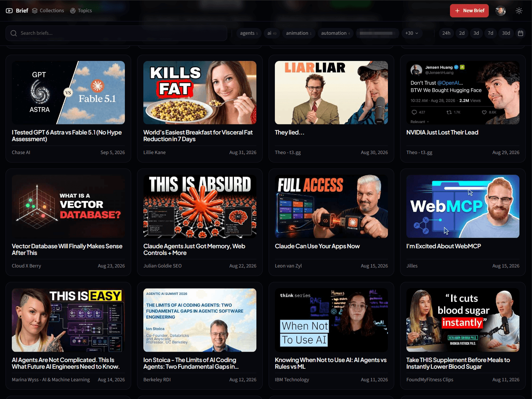This screenshot has width=532, height=399.
Task: Create a New Brief
Action: [469, 11]
